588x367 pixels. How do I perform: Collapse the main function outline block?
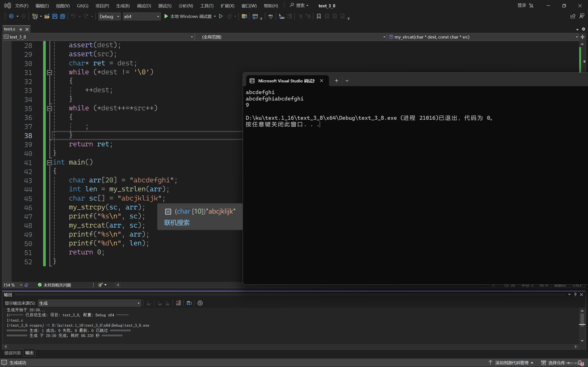click(49, 163)
